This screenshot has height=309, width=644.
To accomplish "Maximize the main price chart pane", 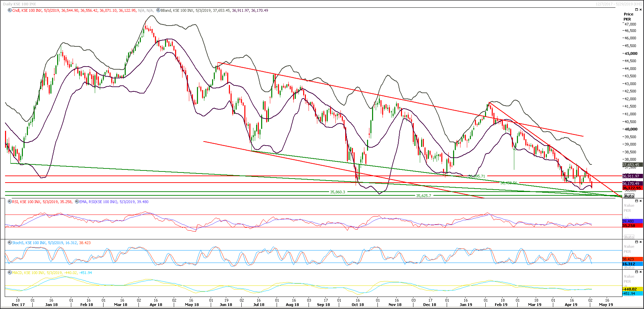I will [x=636, y=10].
